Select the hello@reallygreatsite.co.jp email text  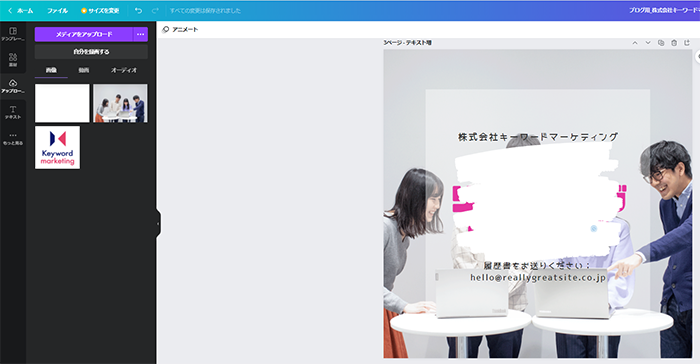538,277
